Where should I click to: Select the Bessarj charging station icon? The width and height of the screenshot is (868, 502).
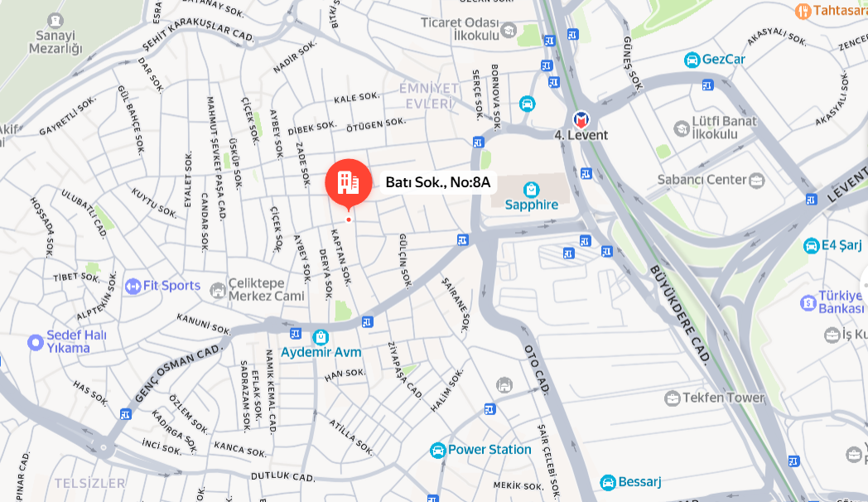click(608, 482)
